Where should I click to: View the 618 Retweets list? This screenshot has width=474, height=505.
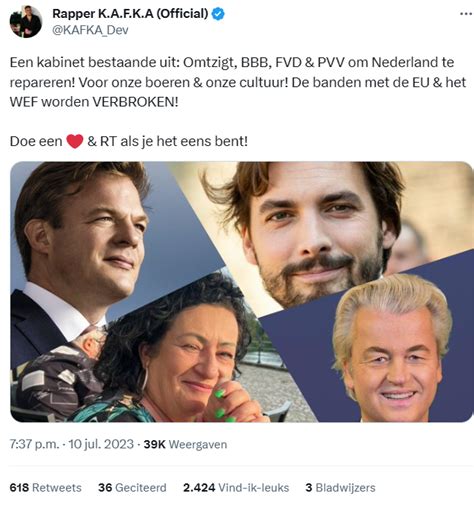45,488
